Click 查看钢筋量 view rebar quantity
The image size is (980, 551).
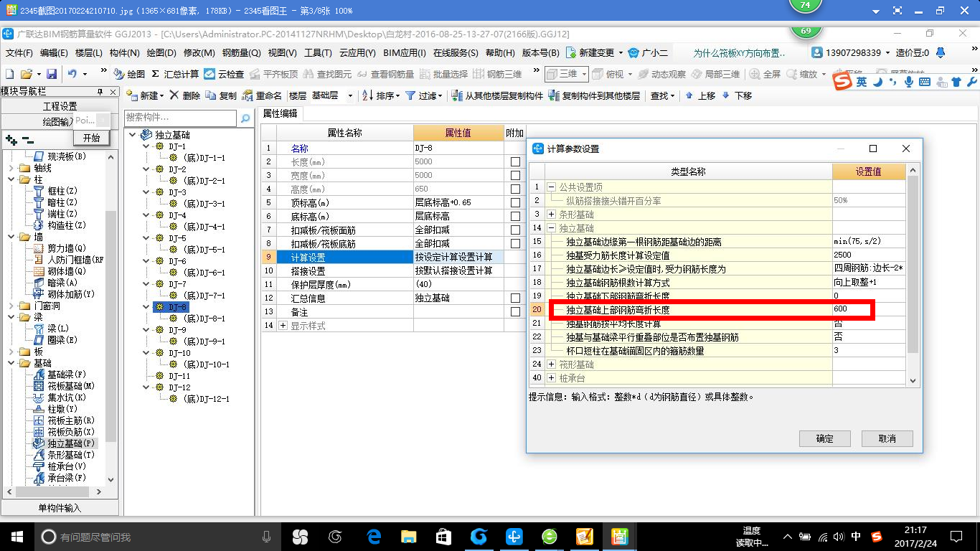coord(387,74)
